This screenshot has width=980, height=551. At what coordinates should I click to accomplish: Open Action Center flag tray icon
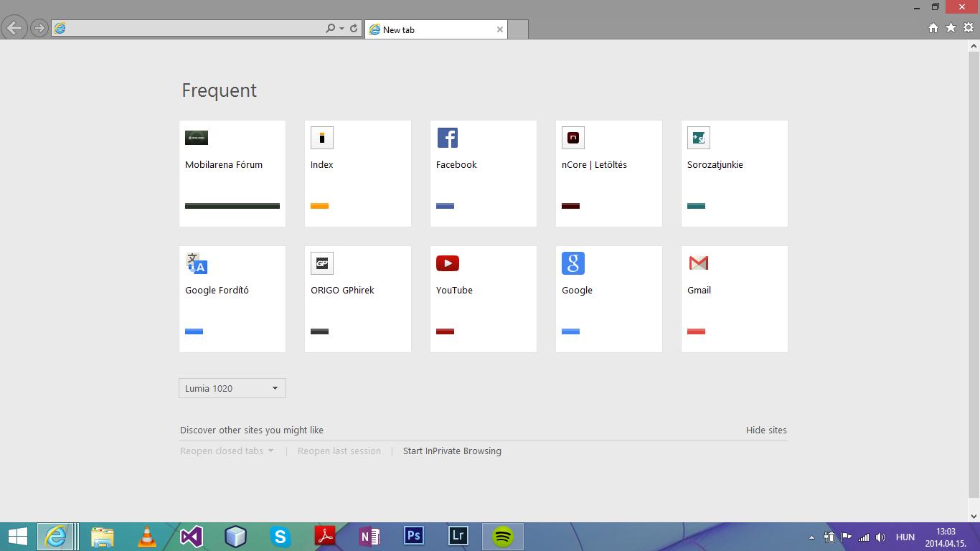(847, 537)
